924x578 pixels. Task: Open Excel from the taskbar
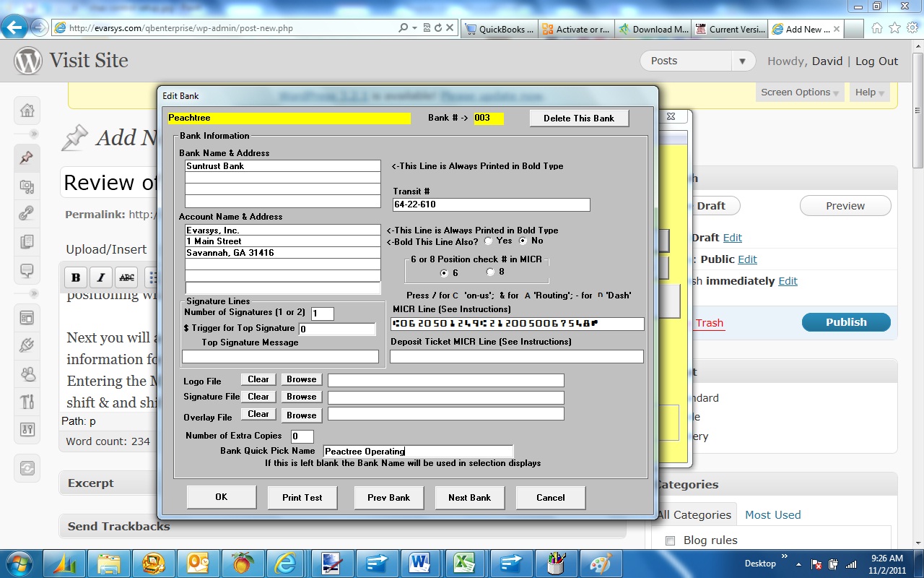point(463,563)
